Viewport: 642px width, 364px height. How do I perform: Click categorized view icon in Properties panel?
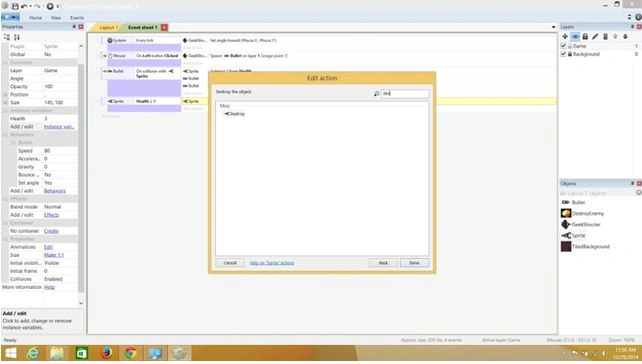(x=7, y=37)
